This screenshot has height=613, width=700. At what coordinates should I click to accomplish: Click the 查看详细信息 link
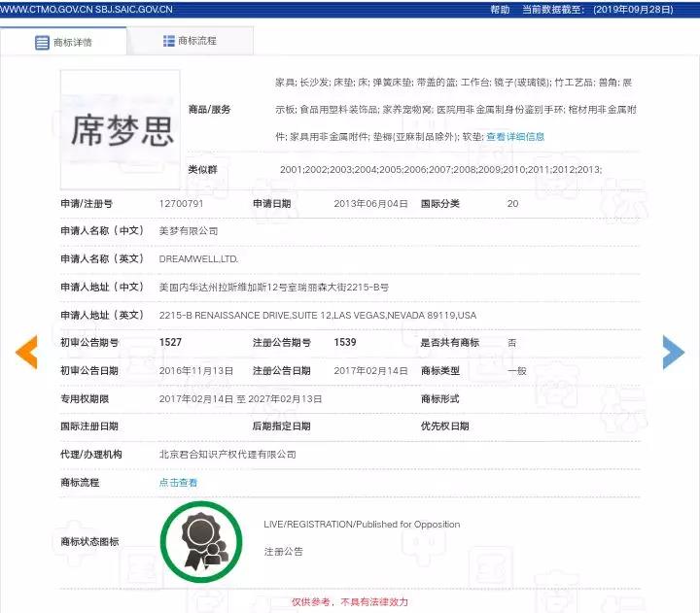click(x=515, y=137)
